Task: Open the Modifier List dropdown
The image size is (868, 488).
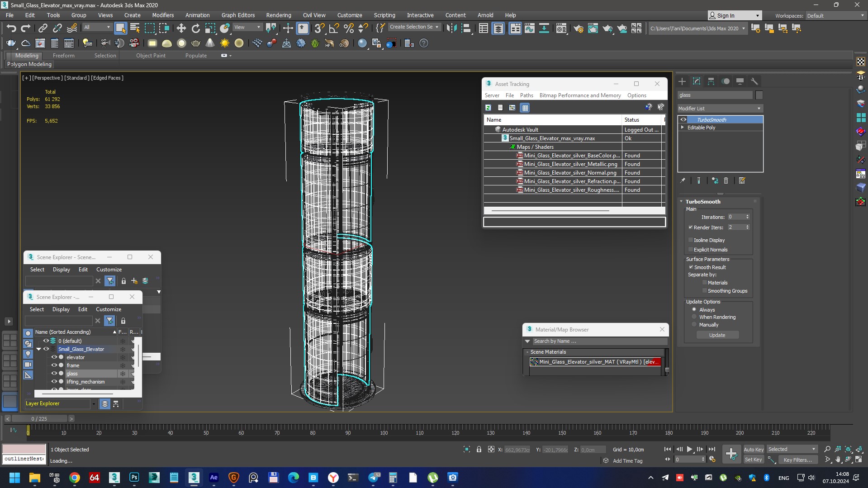Action: 720,109
